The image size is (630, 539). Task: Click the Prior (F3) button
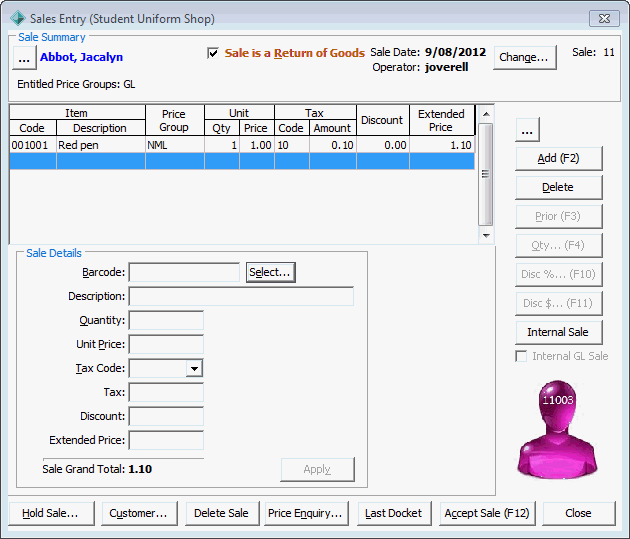tap(558, 216)
